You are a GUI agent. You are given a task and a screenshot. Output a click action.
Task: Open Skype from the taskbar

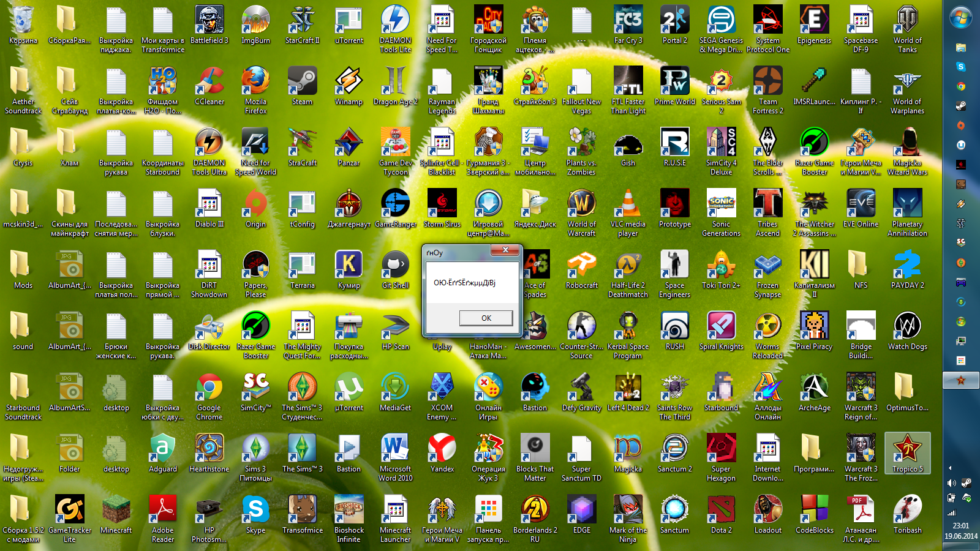coord(961,67)
